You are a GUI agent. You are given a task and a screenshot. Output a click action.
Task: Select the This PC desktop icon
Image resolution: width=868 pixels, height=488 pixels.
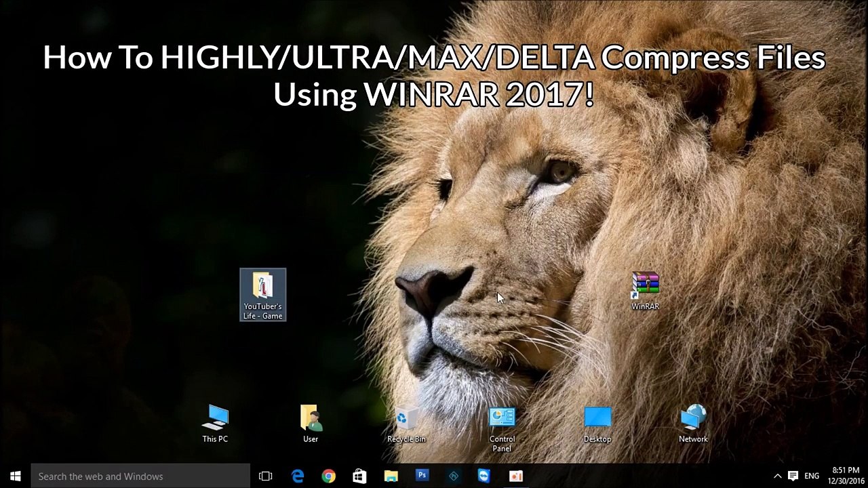click(215, 424)
